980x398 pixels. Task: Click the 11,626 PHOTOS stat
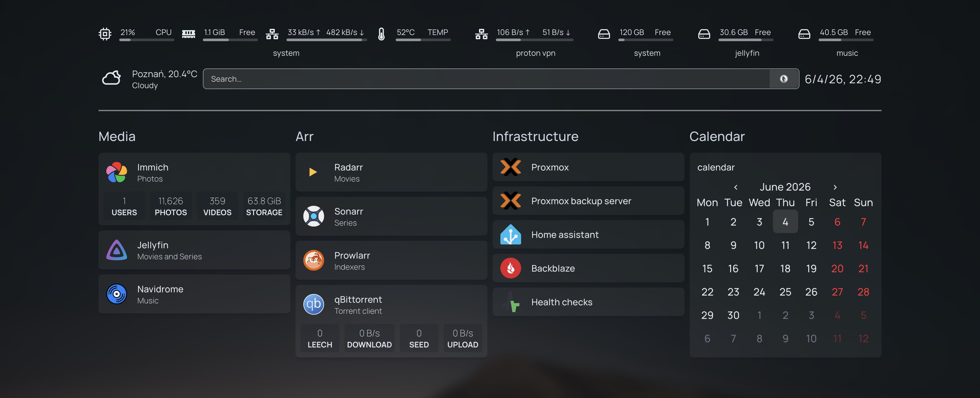tap(171, 206)
